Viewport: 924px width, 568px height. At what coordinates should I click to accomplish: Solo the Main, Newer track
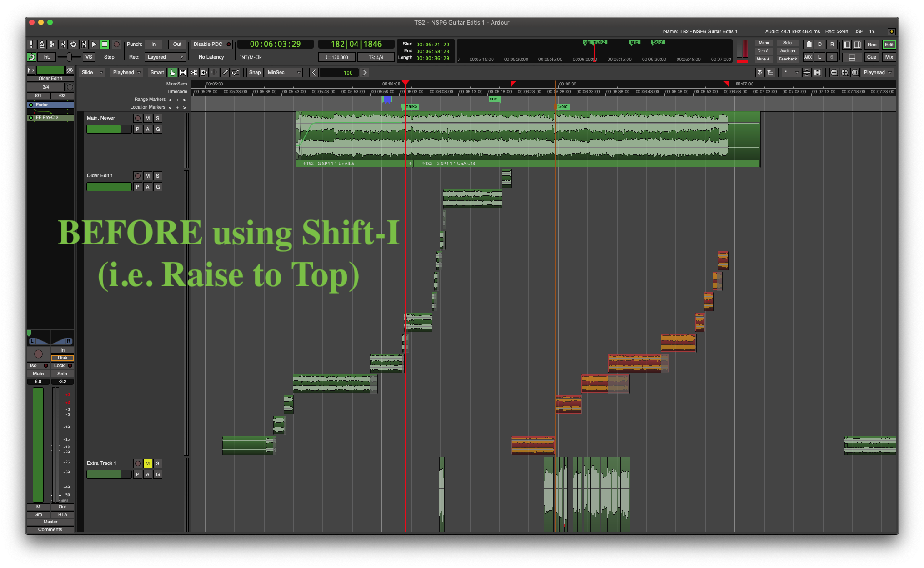click(157, 118)
